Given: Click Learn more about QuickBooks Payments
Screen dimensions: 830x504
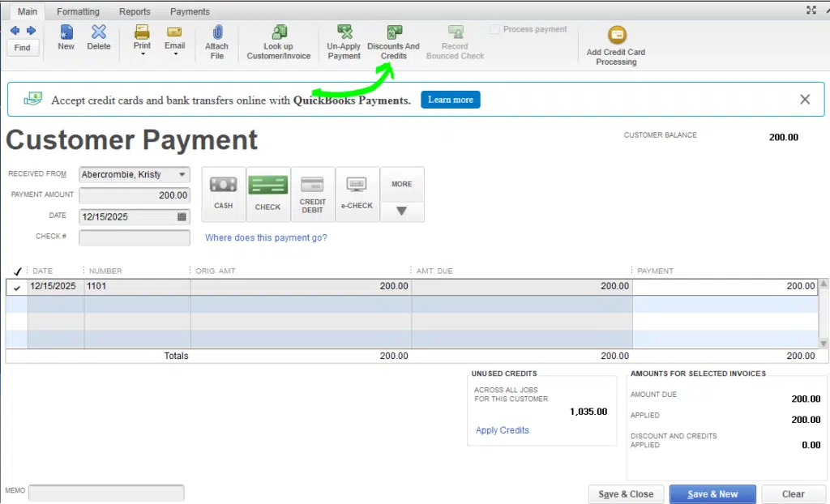Looking at the screenshot, I should point(451,100).
